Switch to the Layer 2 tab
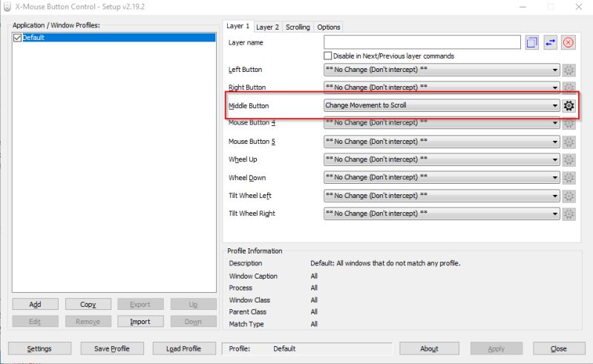The width and height of the screenshot is (593, 364). click(x=267, y=27)
